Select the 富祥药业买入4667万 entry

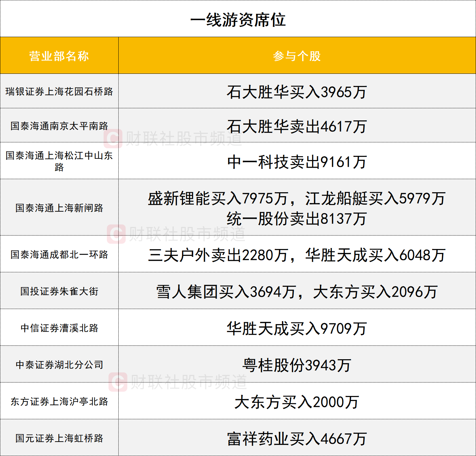tap(297, 439)
